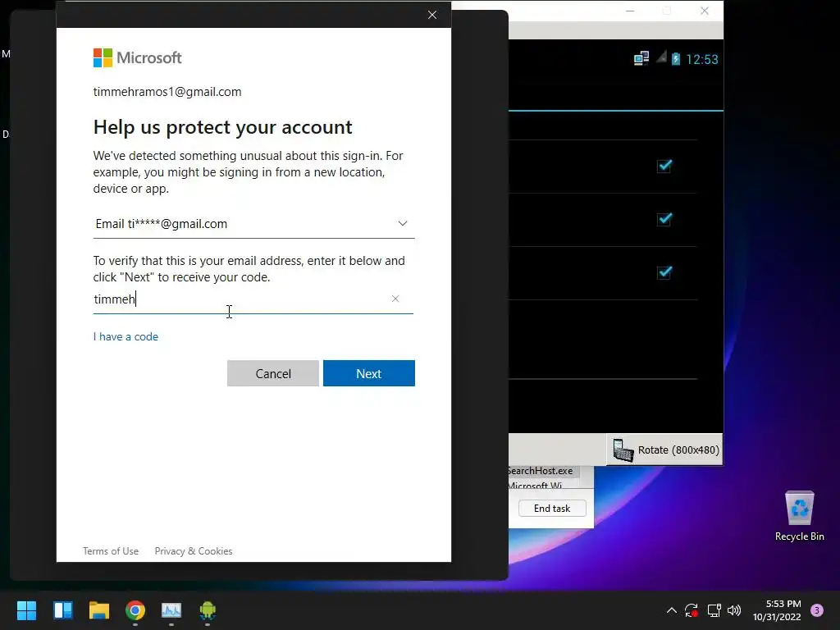
Task: Click Rotate (800x480) in emulator window
Action: (x=664, y=450)
